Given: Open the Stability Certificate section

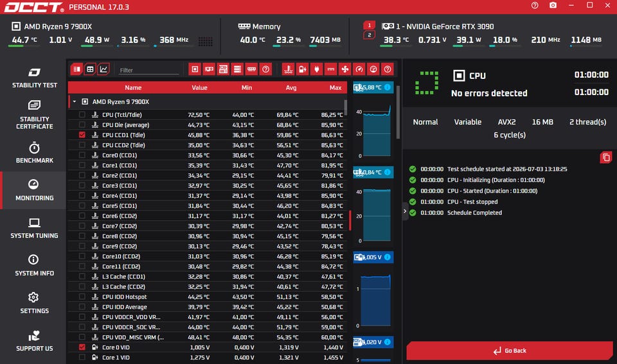Looking at the screenshot, I should point(34,114).
